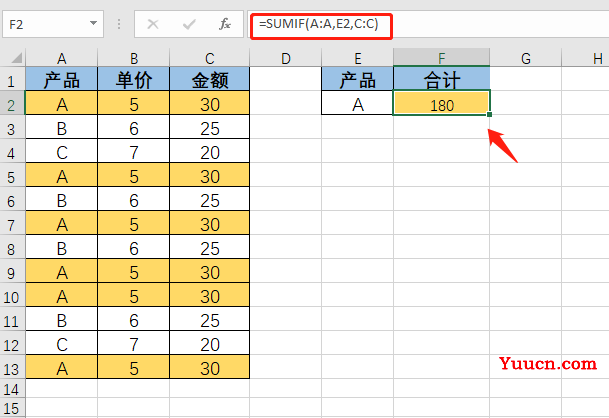This screenshot has width=609, height=418.
Task: Select row 5 header
Action: click(x=11, y=177)
